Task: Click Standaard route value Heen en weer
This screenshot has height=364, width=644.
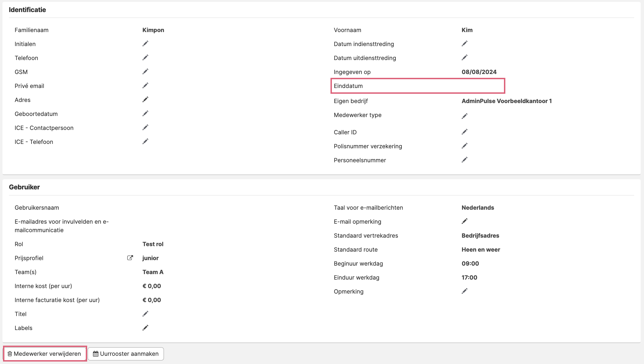Action: point(481,250)
